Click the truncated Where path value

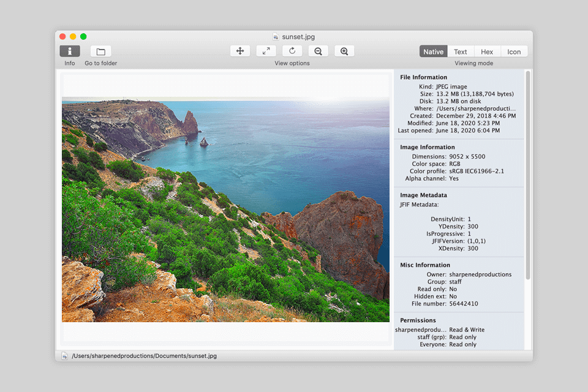coord(475,108)
